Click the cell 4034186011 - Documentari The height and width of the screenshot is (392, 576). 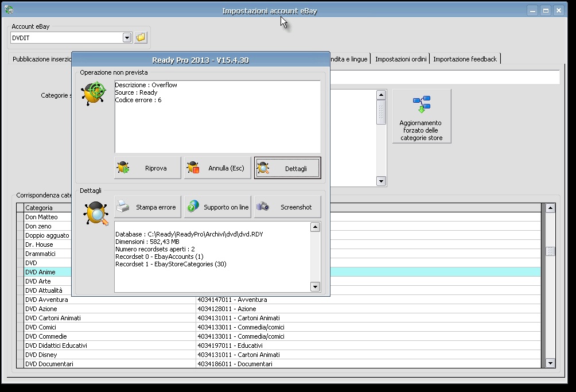pyautogui.click(x=368, y=364)
